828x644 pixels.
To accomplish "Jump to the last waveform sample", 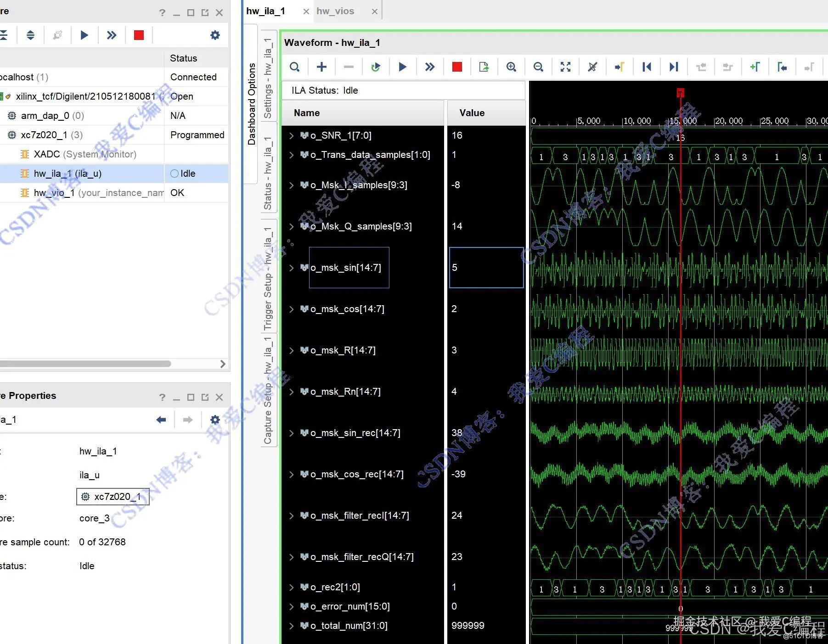I will pos(674,67).
